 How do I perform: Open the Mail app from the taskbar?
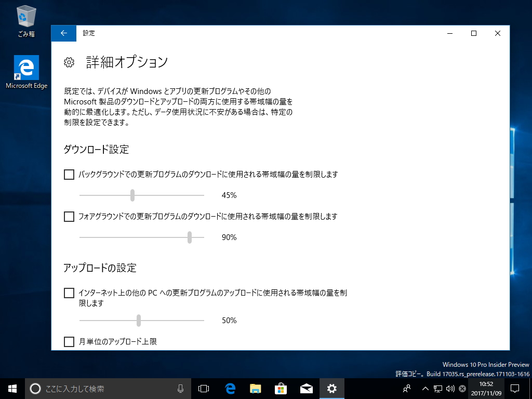click(306, 388)
